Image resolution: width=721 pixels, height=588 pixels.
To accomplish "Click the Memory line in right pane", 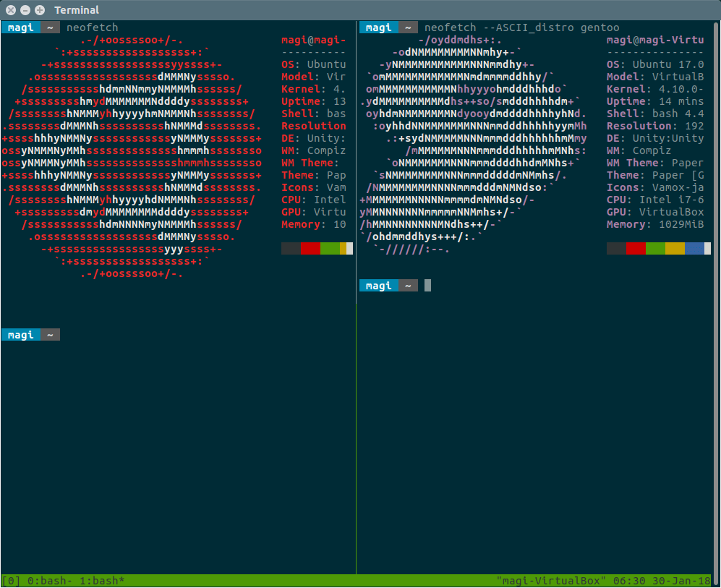I will pyautogui.click(x=654, y=224).
